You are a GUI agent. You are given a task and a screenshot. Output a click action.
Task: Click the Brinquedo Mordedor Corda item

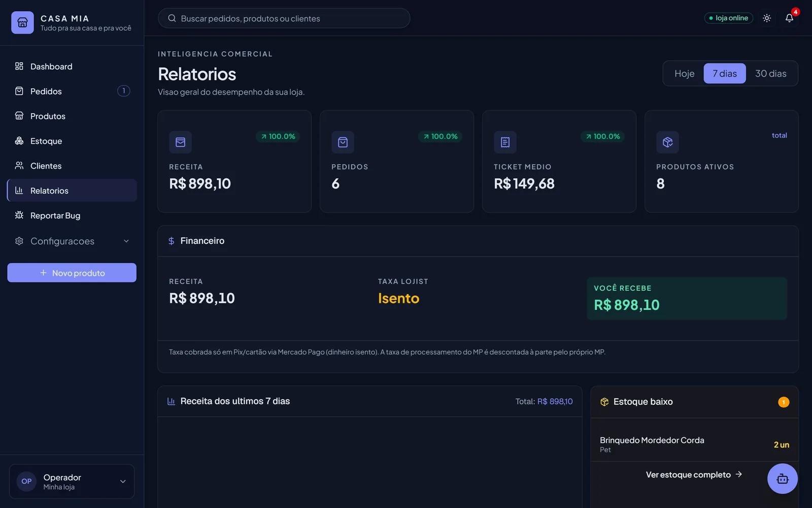(x=694, y=444)
